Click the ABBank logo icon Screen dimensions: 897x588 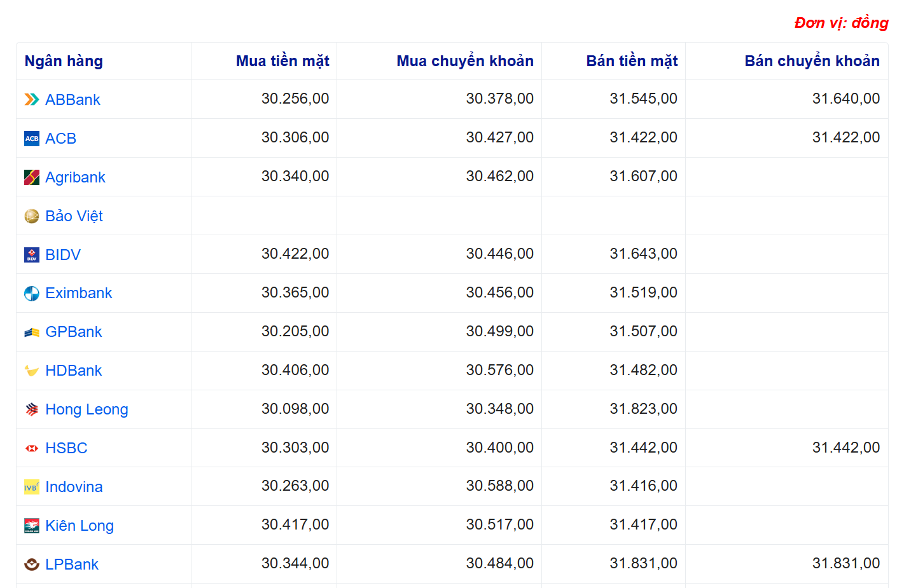[32, 100]
